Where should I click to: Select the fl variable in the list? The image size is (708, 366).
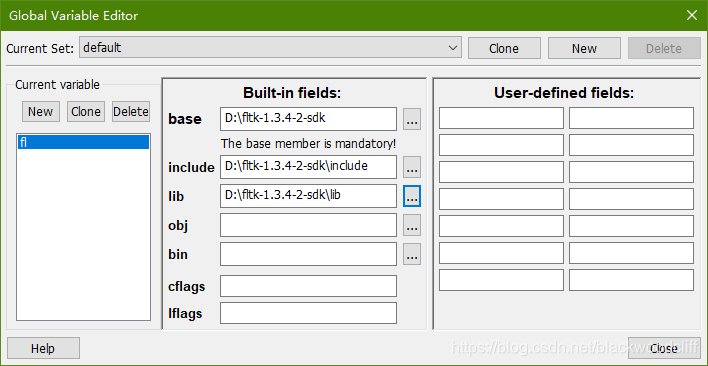(x=84, y=143)
